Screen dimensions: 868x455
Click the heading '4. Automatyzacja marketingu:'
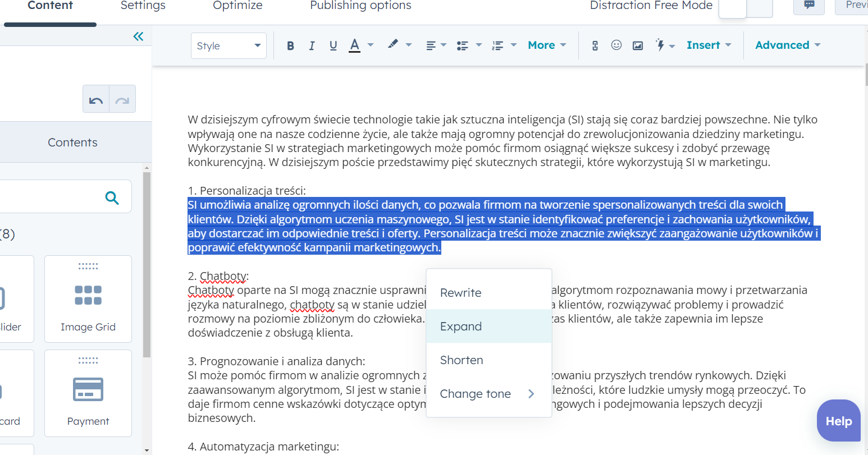[264, 447]
